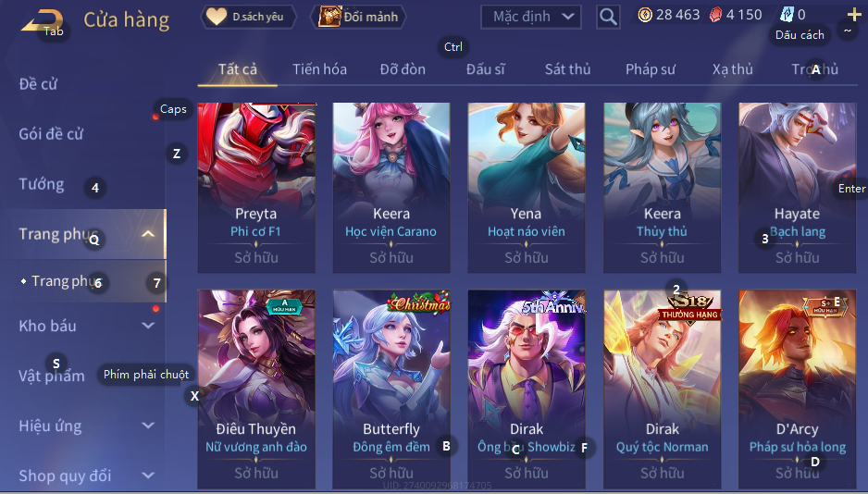Expand the Shop quy đổi section
The width and height of the screenshot is (868, 494).
point(148,475)
